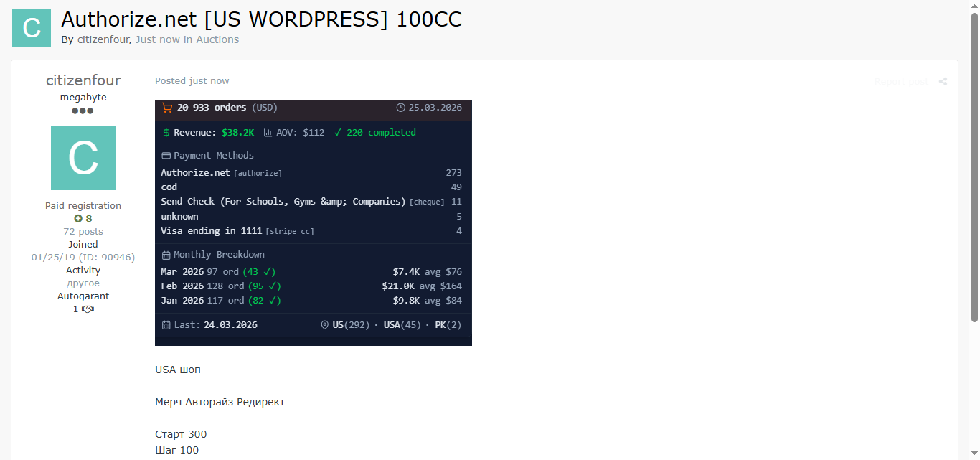Image resolution: width=980 pixels, height=460 pixels.
Task: Click the location pin icon in the image
Action: tap(325, 325)
